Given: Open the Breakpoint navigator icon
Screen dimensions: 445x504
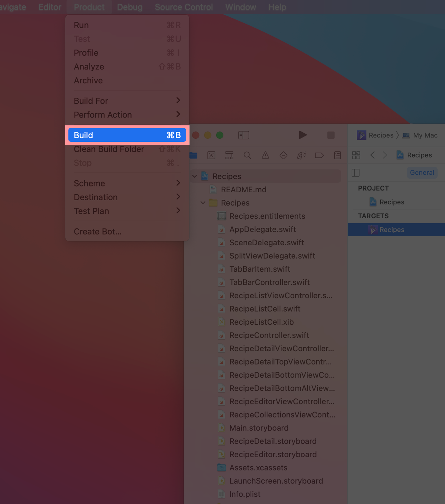Looking at the screenshot, I should pyautogui.click(x=319, y=155).
